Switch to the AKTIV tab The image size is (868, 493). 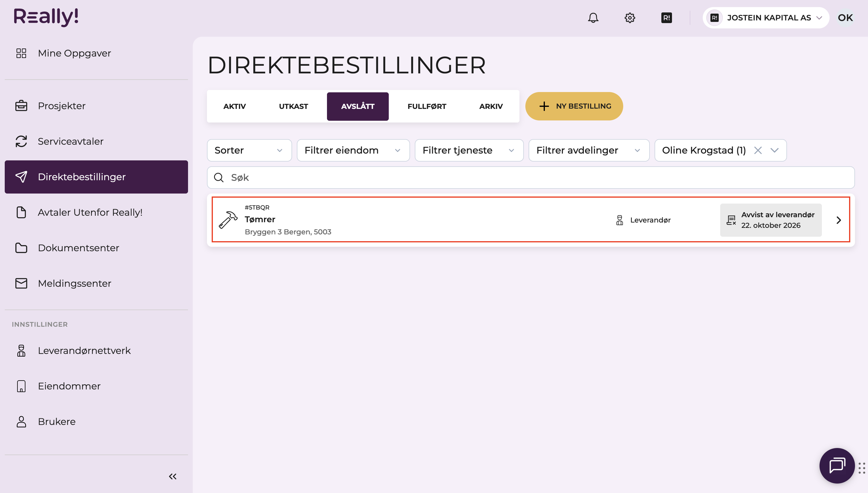click(x=234, y=106)
